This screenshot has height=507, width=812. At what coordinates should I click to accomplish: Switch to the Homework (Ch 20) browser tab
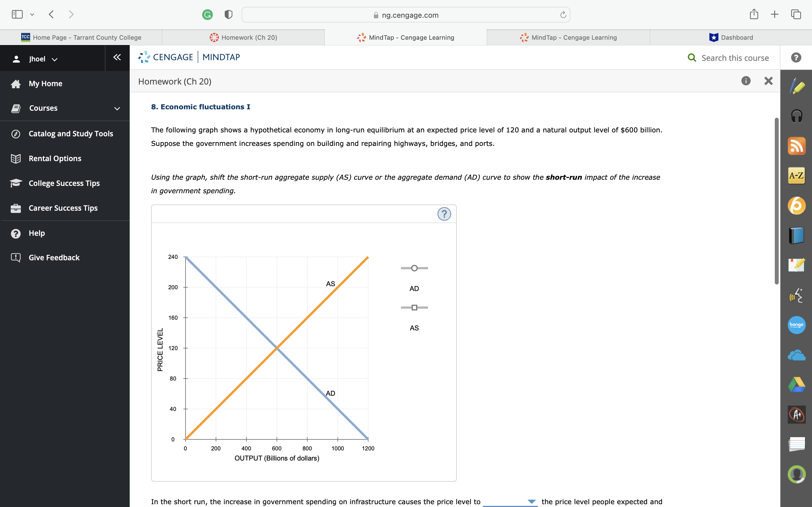coord(249,37)
